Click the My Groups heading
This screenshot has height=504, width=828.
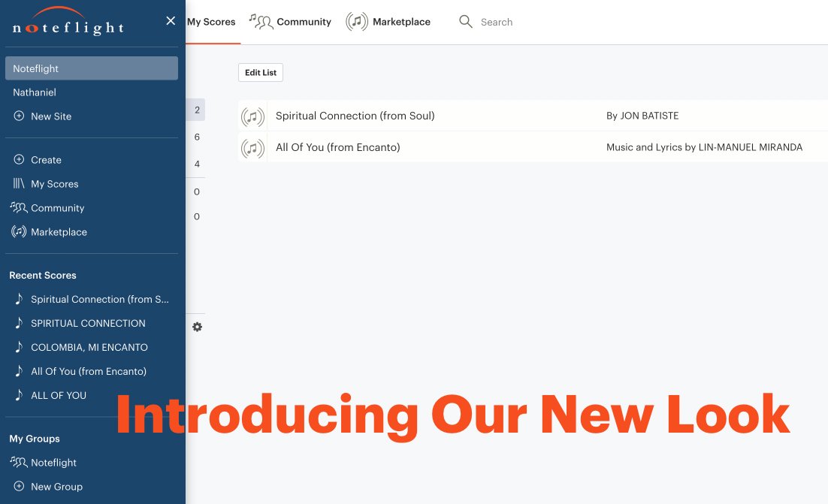pyautogui.click(x=35, y=439)
